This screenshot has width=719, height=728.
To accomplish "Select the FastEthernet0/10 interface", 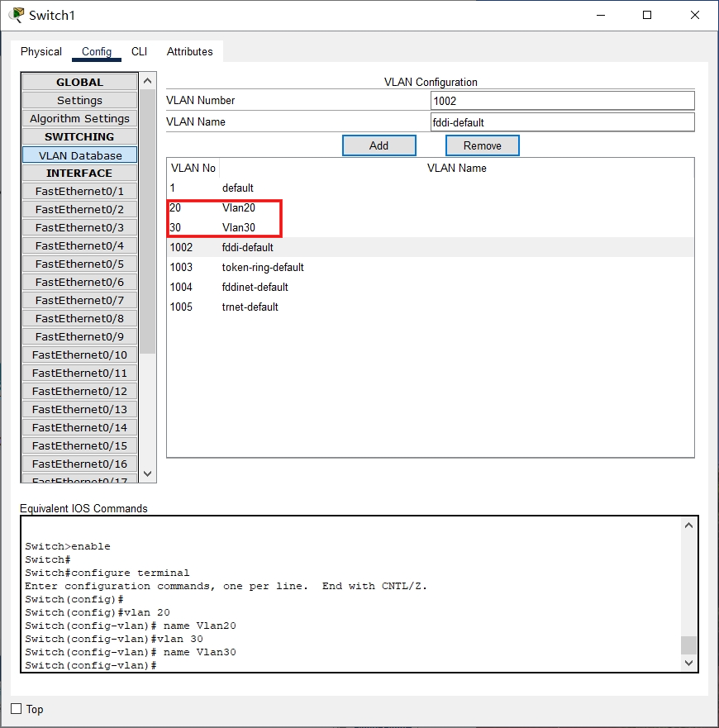I will pos(79,354).
